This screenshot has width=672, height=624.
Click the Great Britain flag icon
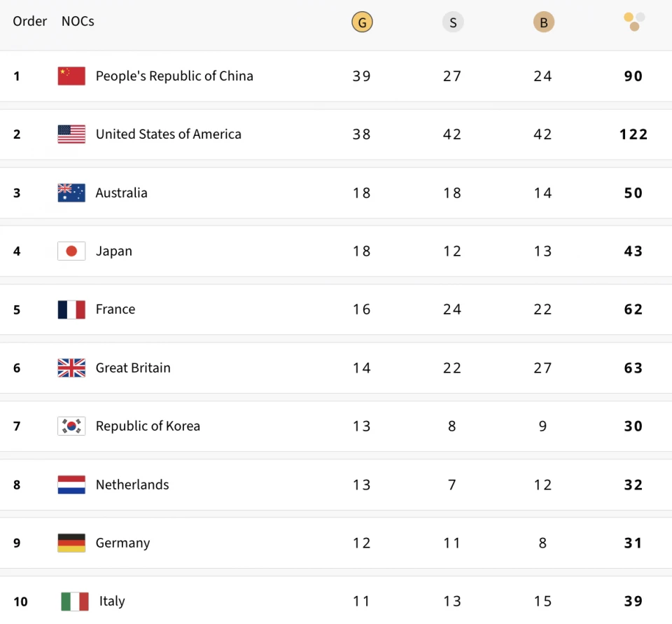(x=71, y=368)
